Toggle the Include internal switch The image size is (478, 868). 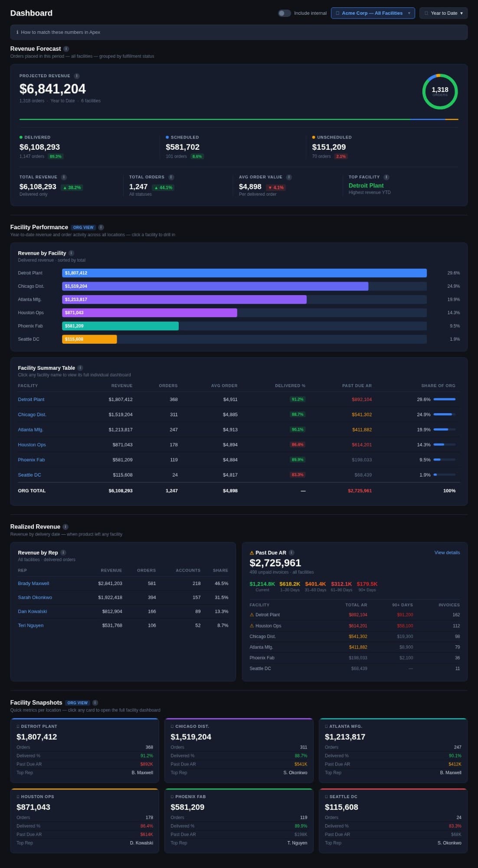(x=284, y=13)
